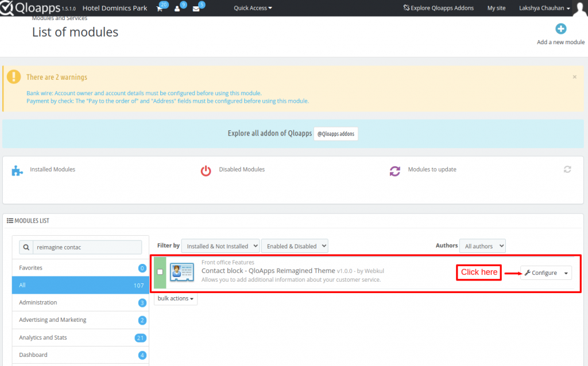Click the Installed Modules label
This screenshot has width=588, height=366.
pos(52,169)
